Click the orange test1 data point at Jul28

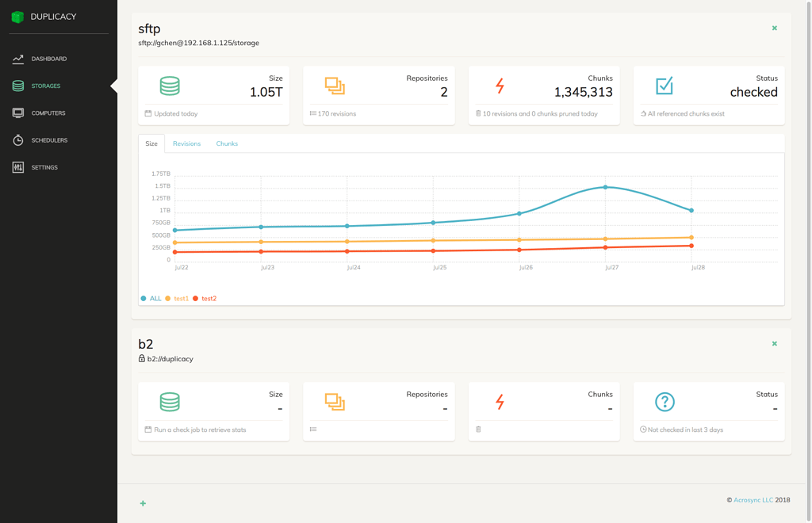point(691,238)
